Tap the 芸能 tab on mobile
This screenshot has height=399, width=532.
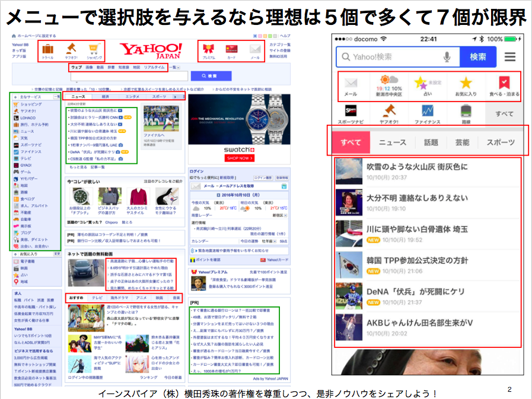462,142
